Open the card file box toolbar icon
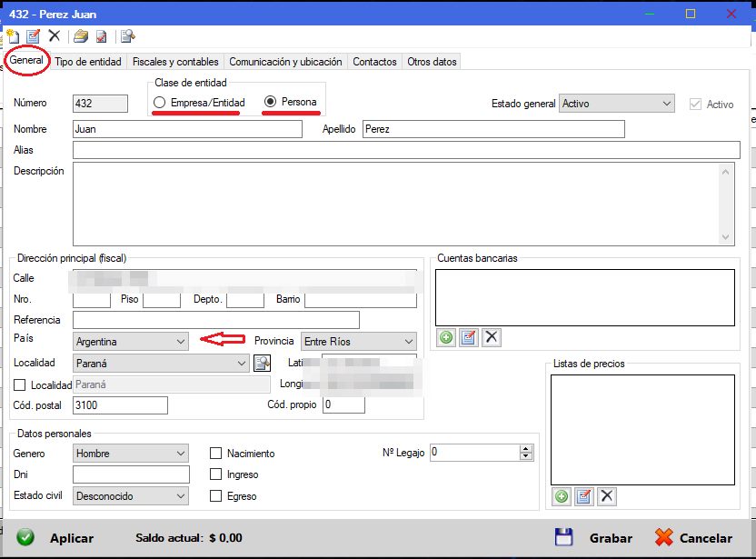Image resolution: width=756 pixels, height=559 pixels. 81,36
